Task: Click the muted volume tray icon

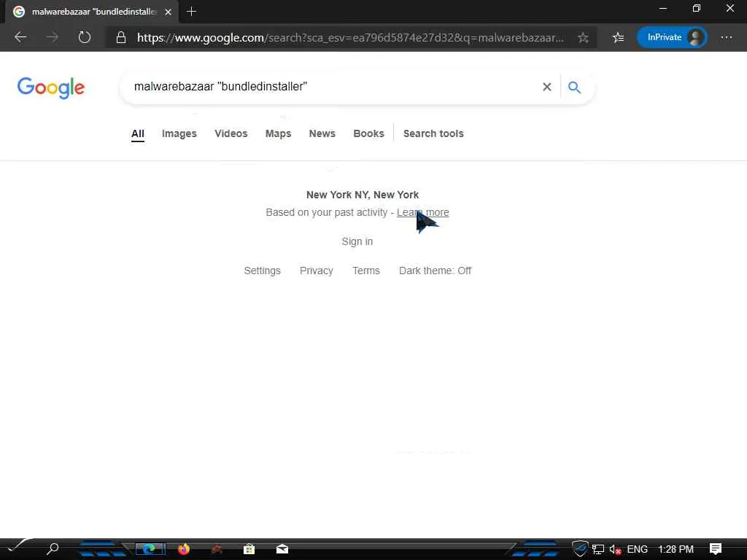Action: [x=615, y=550]
